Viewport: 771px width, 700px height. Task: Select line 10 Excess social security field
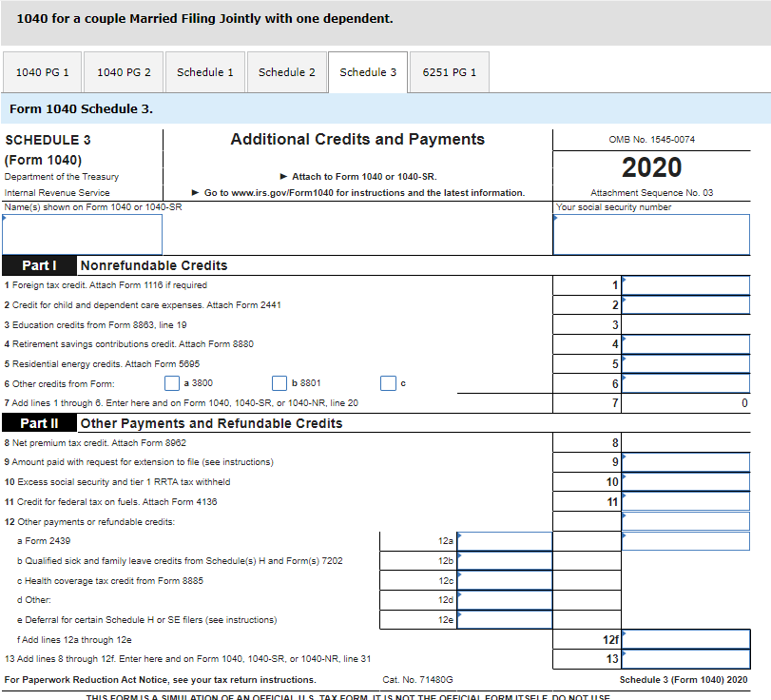pyautogui.click(x=686, y=482)
